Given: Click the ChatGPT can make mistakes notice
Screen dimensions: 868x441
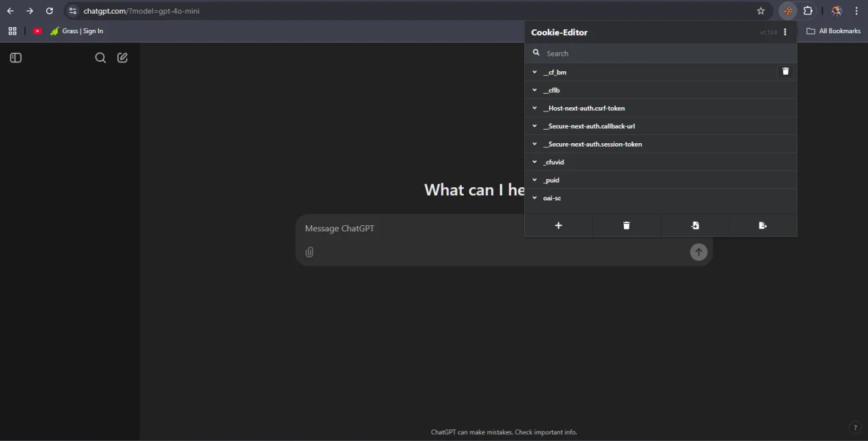Looking at the screenshot, I should 504,432.
